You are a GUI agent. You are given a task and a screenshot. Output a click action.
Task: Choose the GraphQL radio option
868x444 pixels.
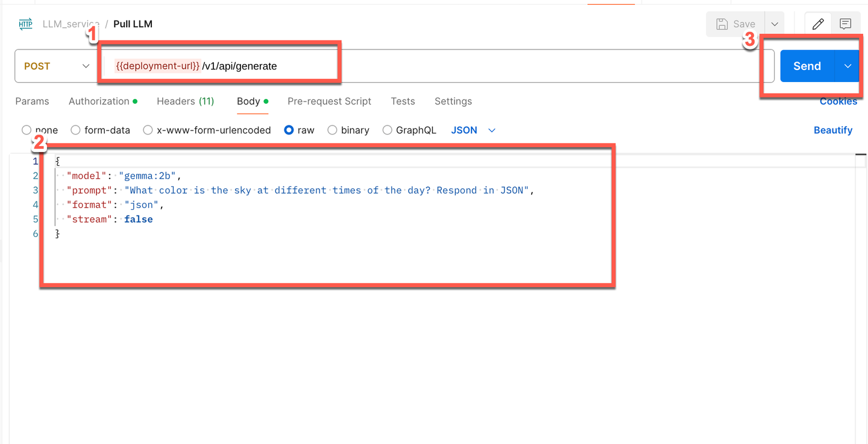click(x=388, y=130)
